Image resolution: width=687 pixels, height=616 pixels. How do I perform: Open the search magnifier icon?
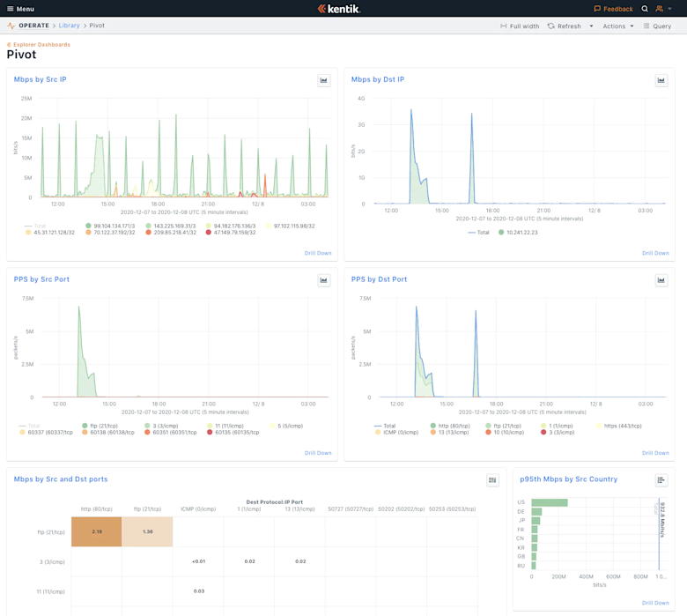point(645,9)
